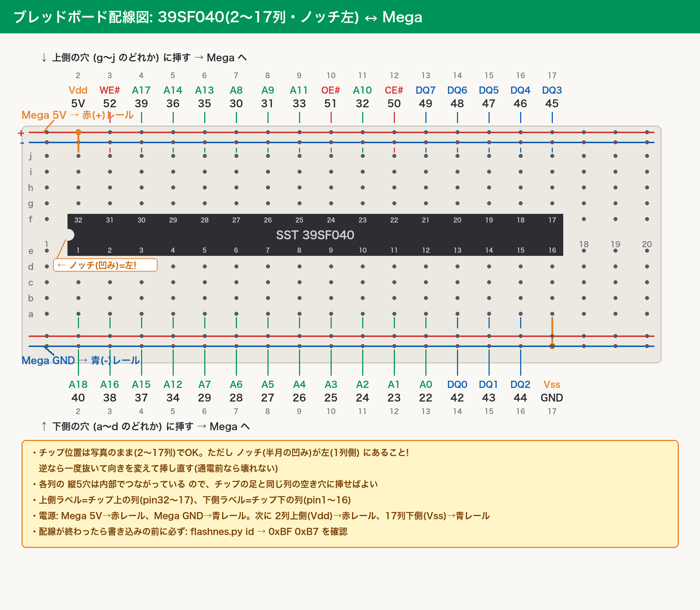
Task: Click row letter 'j' on the breadboard
Action: coord(31,156)
